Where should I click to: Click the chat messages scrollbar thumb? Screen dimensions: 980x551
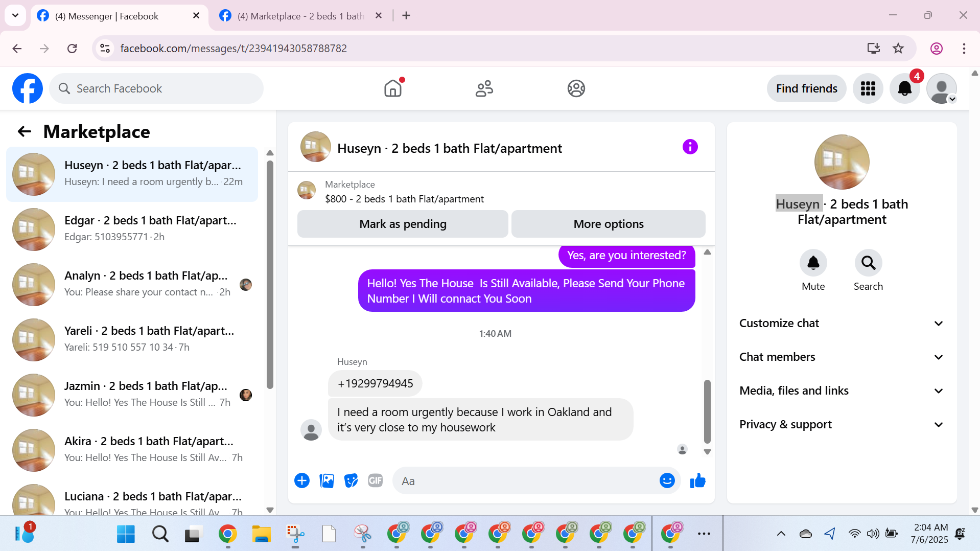[x=707, y=411]
